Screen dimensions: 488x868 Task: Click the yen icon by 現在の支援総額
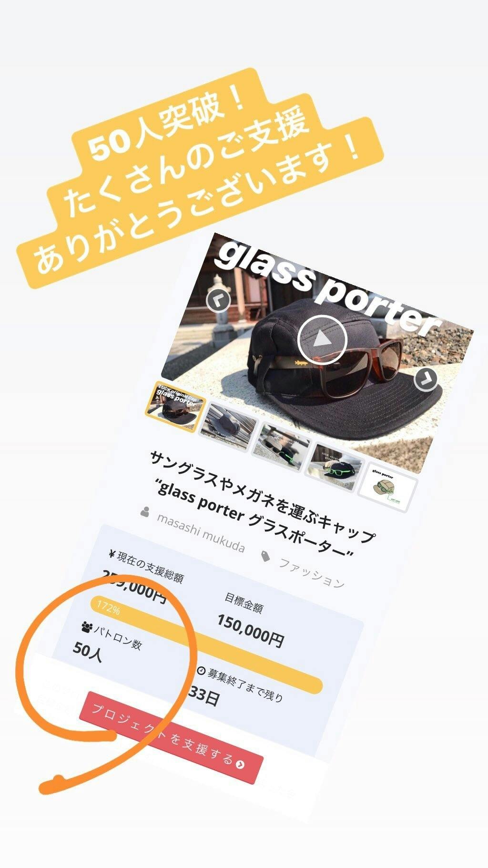pos(112,554)
